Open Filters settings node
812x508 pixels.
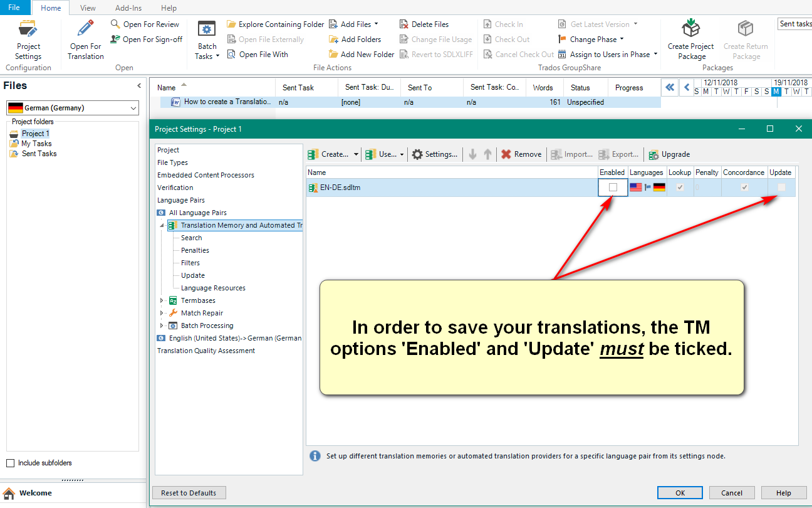[x=190, y=263]
